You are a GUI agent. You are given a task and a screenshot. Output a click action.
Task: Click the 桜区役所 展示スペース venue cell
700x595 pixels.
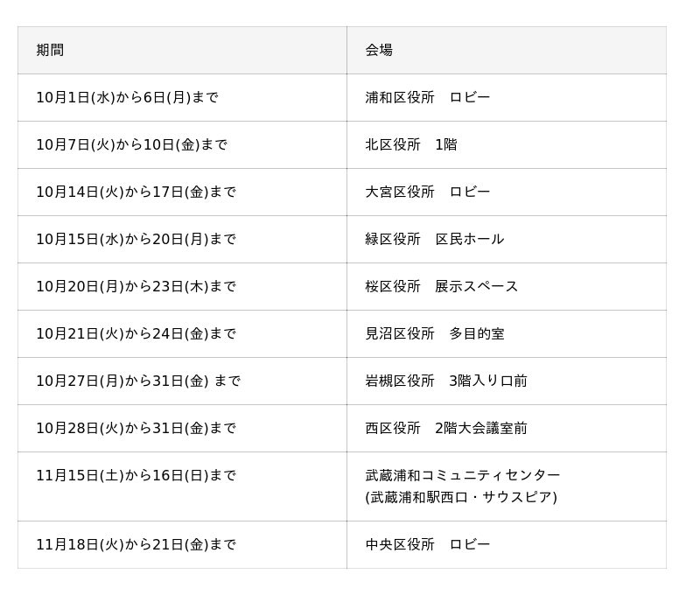click(441, 286)
